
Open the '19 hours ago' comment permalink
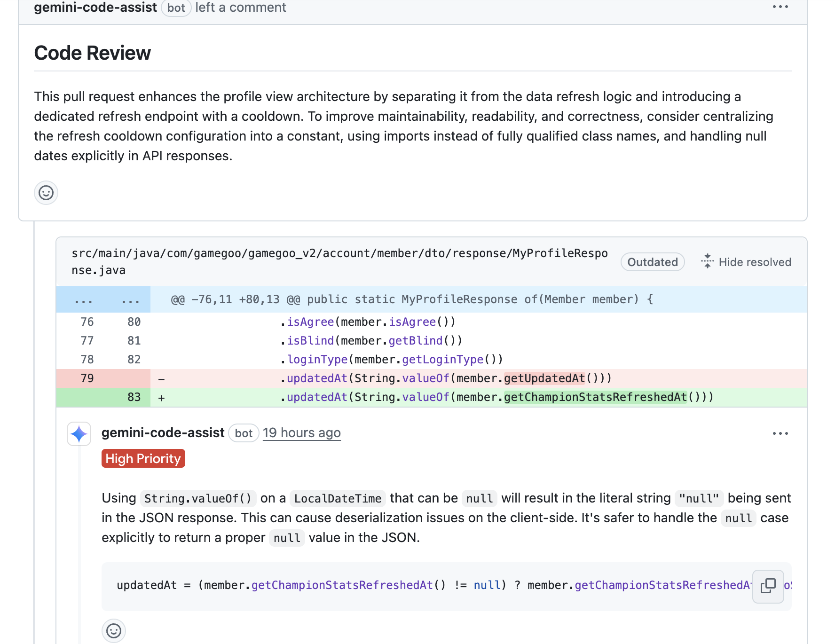pyautogui.click(x=302, y=433)
